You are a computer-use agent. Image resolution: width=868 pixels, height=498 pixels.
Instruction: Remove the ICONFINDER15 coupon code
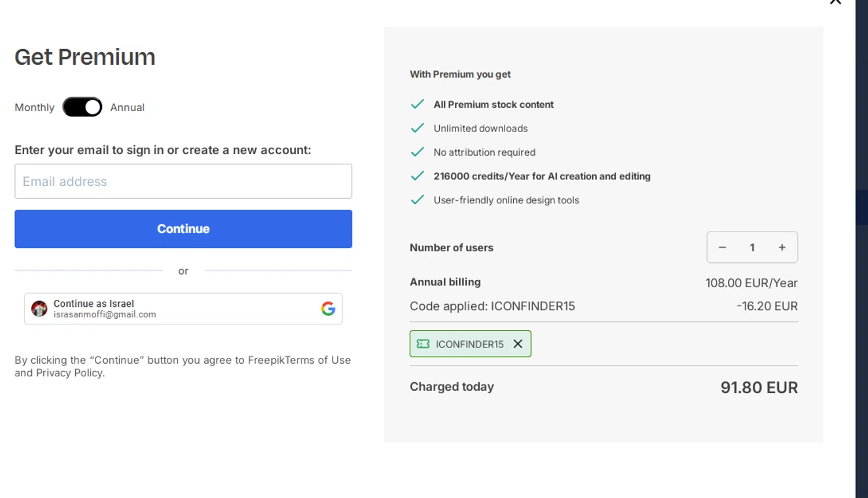(518, 344)
